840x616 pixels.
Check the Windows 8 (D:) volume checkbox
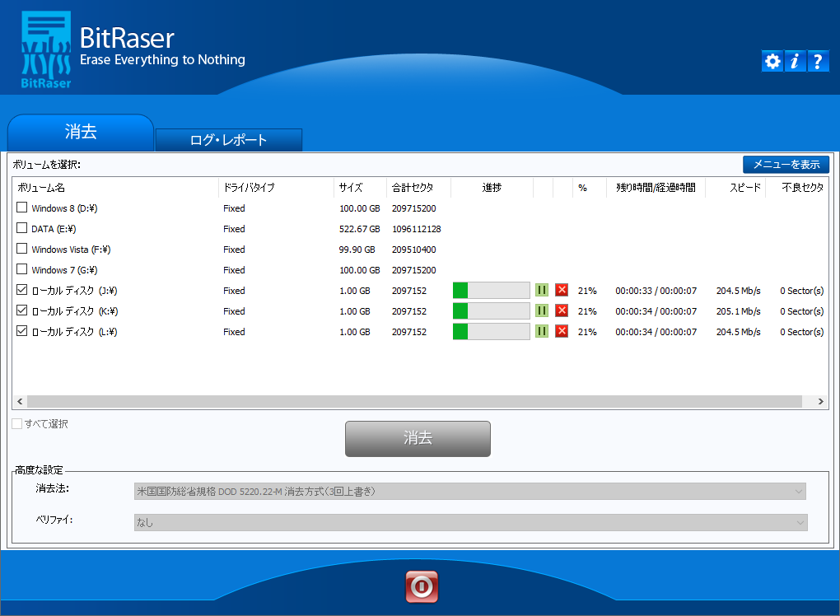tap(22, 208)
